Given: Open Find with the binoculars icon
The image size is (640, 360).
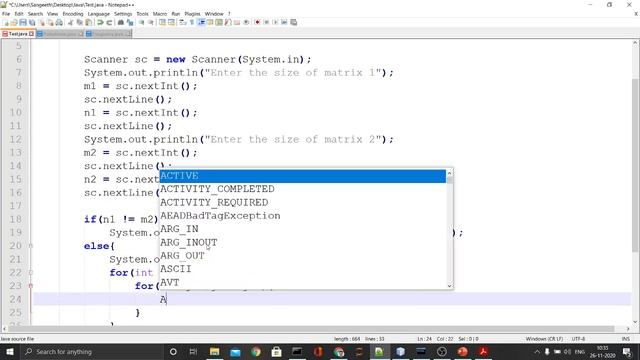Looking at the screenshot, I should coord(121,22).
